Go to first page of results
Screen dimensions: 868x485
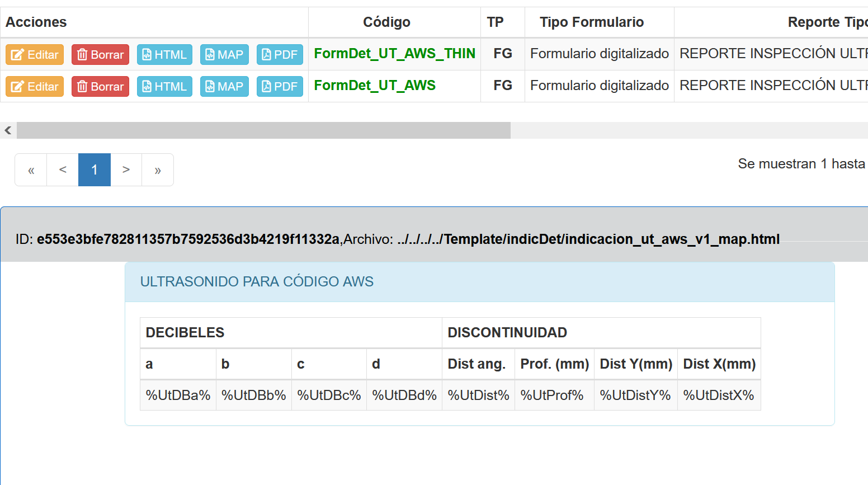(x=31, y=170)
